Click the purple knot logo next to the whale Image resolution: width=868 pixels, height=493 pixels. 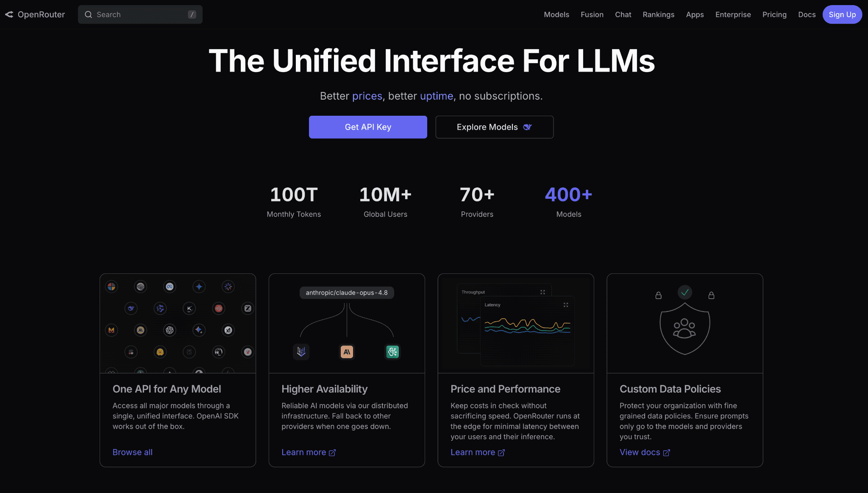tap(160, 309)
